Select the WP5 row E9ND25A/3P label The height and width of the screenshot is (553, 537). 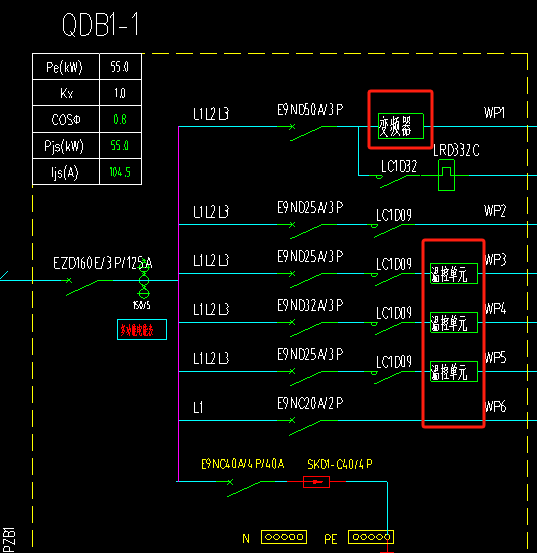(x=310, y=354)
